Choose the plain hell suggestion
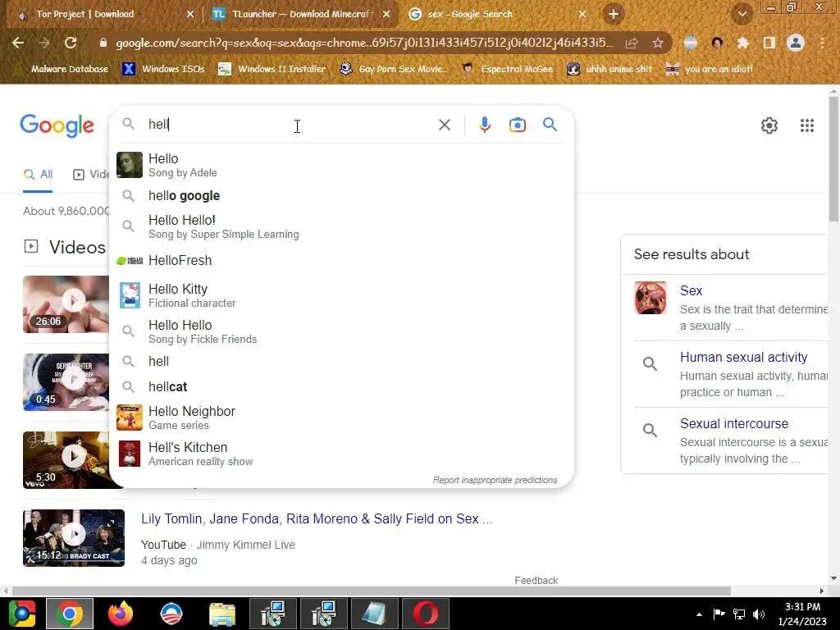Screen dimensions: 840x630 tap(341, 362)
